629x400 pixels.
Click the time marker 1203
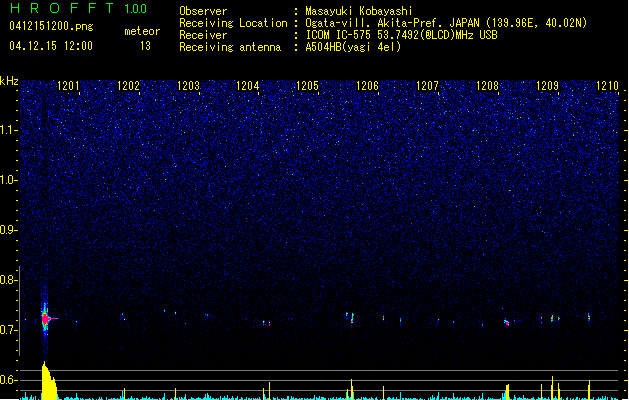click(x=188, y=86)
